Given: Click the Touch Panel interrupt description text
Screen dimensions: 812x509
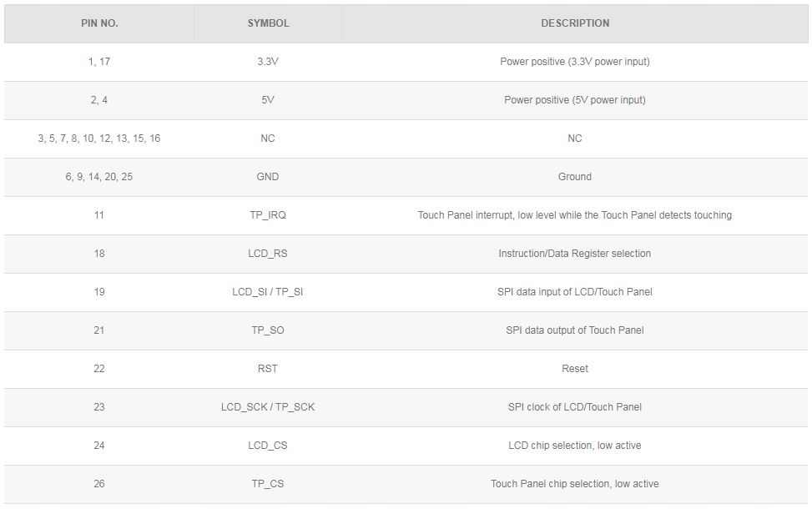Looking at the screenshot, I should point(575,215).
